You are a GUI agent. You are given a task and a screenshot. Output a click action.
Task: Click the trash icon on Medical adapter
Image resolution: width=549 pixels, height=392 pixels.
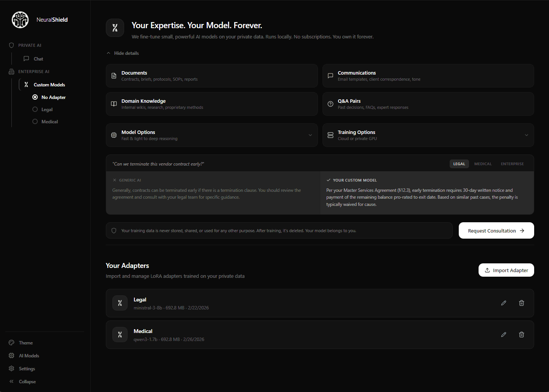coord(521,335)
